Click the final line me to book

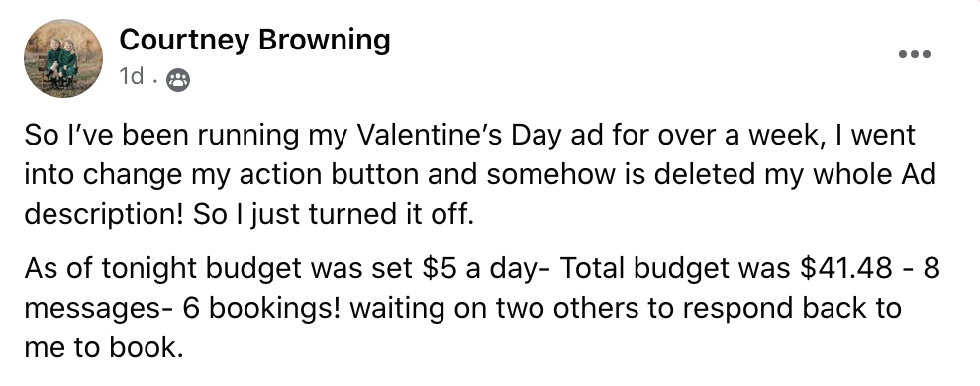pos(104,348)
